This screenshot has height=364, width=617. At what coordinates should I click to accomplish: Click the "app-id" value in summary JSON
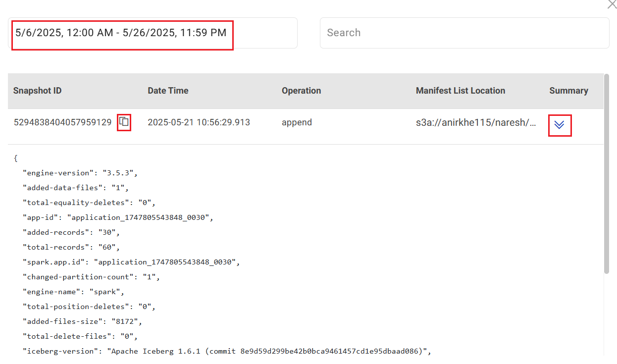click(140, 217)
